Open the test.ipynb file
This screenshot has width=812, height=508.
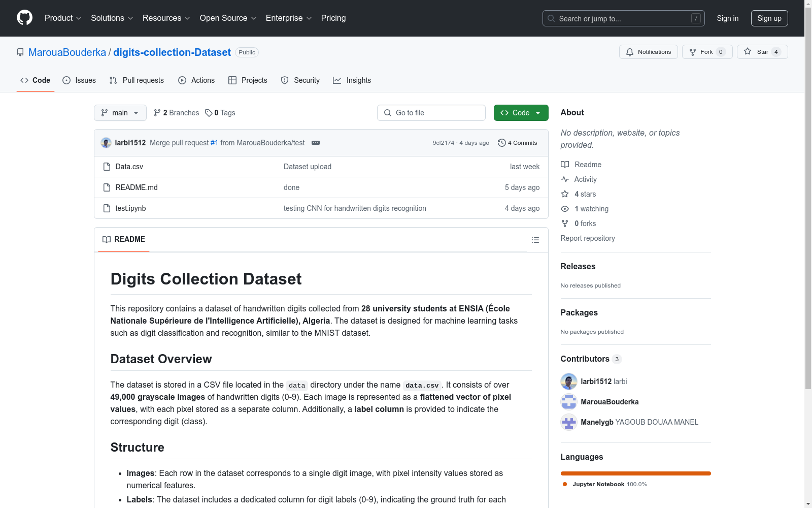click(x=130, y=208)
